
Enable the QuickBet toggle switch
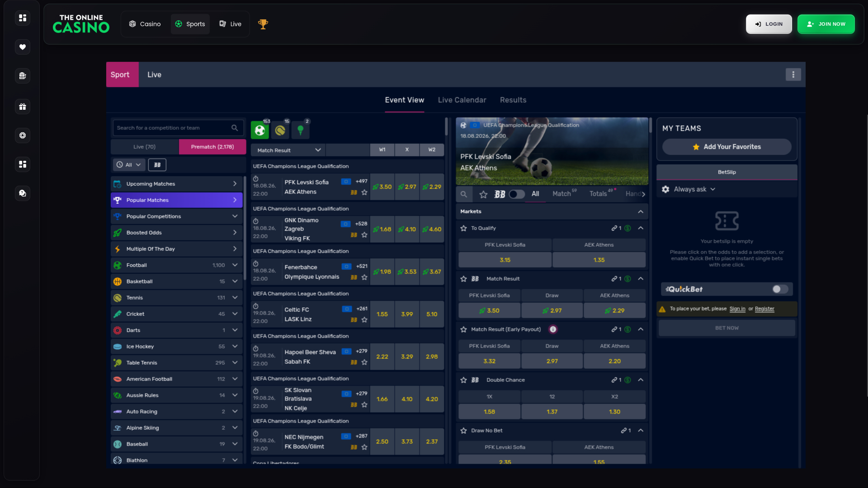pos(780,289)
